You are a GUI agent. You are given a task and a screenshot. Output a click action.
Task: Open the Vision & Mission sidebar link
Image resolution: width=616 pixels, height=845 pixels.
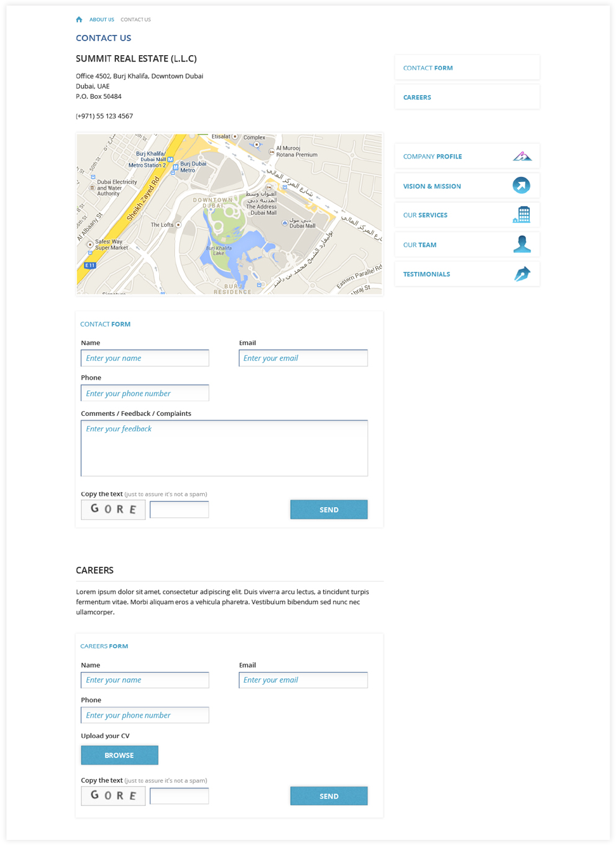(467, 186)
